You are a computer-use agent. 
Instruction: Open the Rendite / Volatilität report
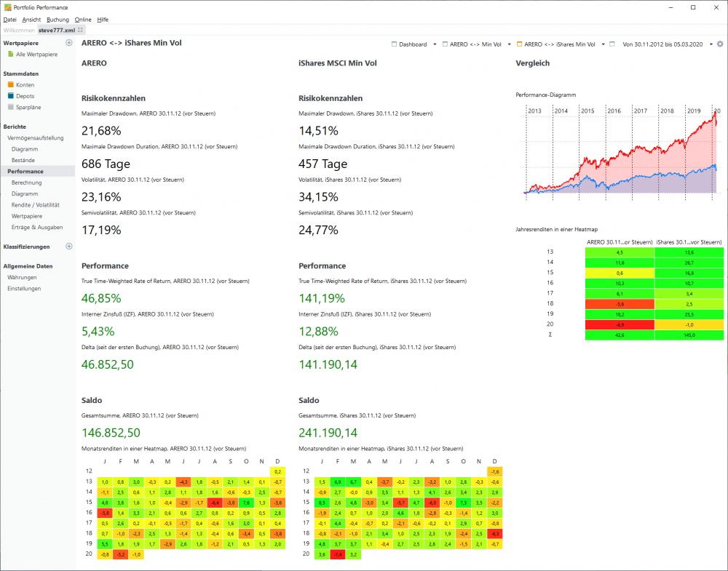coord(36,205)
